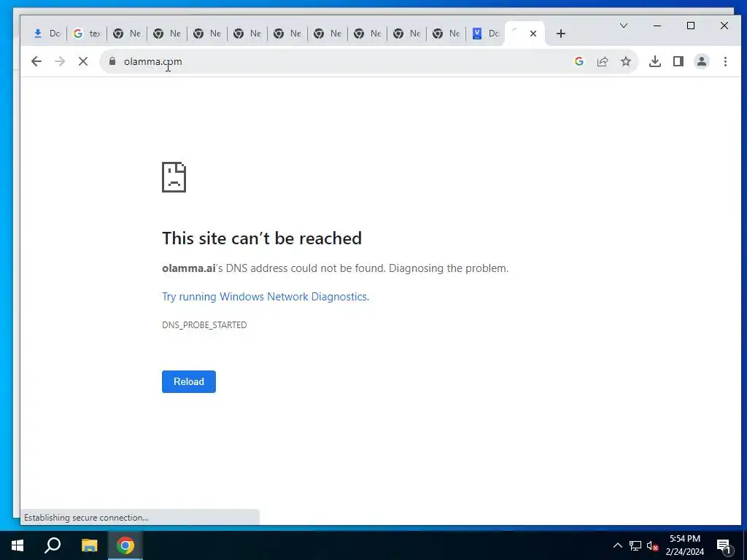
Task: Open the Windows Start menu
Action: (18, 545)
